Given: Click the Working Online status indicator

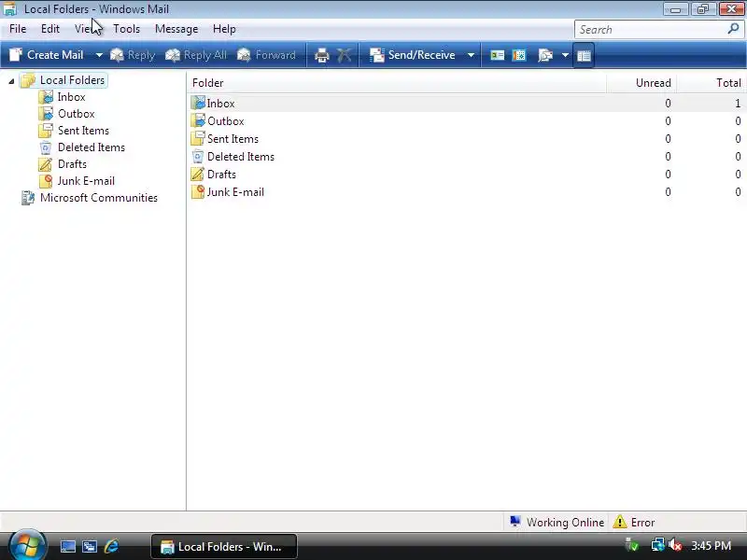Looking at the screenshot, I should click(556, 523).
